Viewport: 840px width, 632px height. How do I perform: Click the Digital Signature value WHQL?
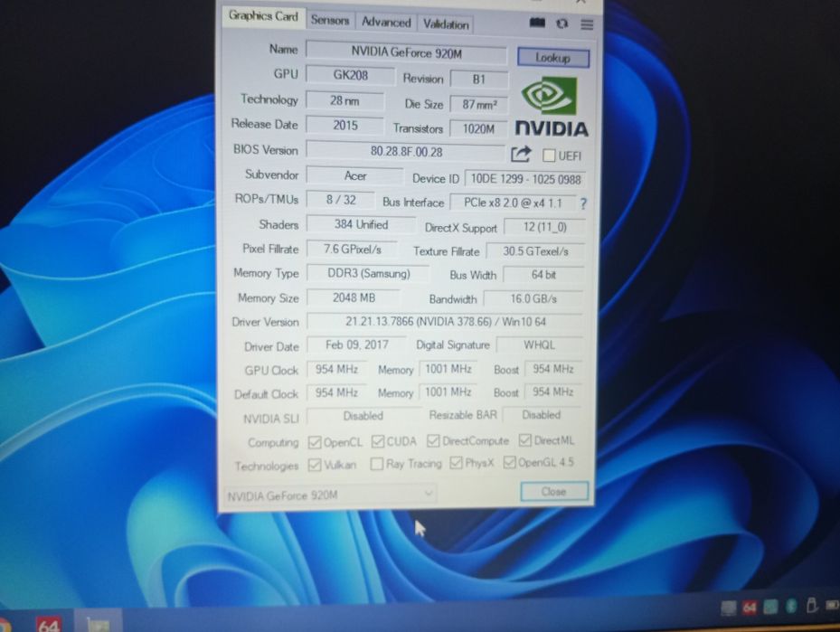[539, 344]
